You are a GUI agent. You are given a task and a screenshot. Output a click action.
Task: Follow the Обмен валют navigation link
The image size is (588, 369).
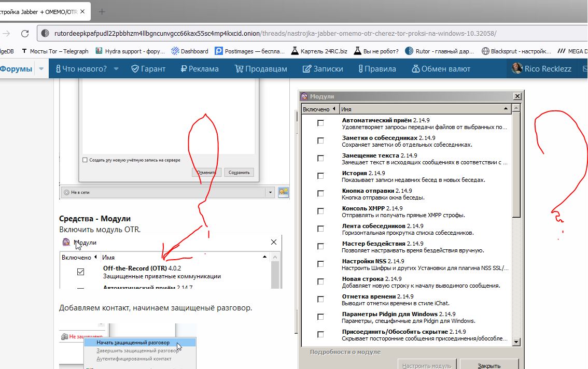point(441,69)
